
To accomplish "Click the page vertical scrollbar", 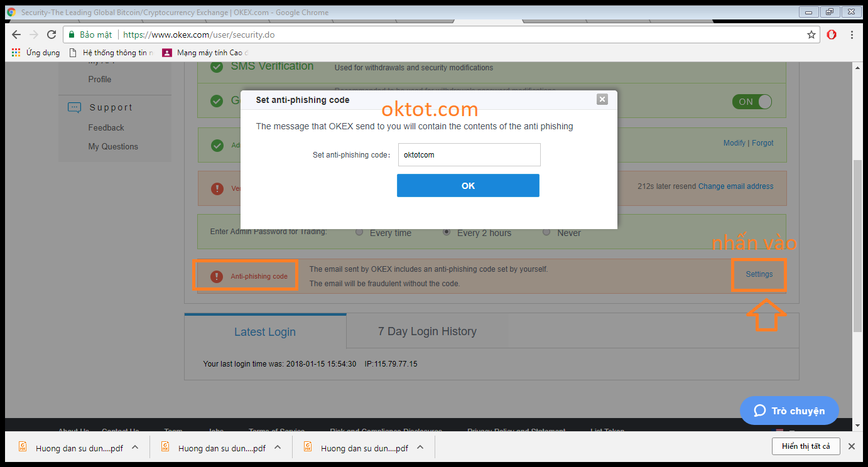I will click(857, 245).
